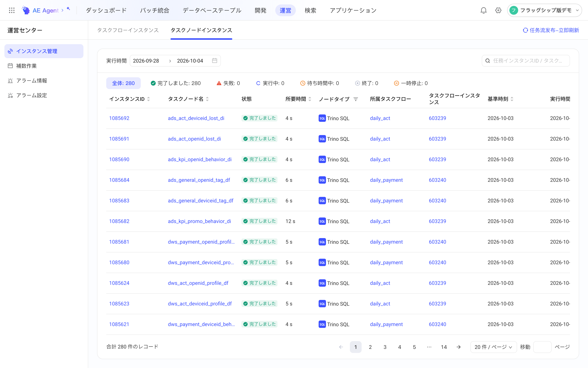Switch to タスクフローインスタンス tab

coord(128,30)
